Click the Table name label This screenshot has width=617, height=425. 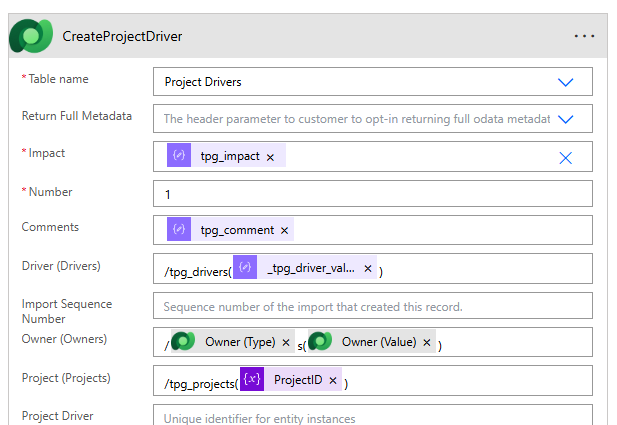coord(58,79)
